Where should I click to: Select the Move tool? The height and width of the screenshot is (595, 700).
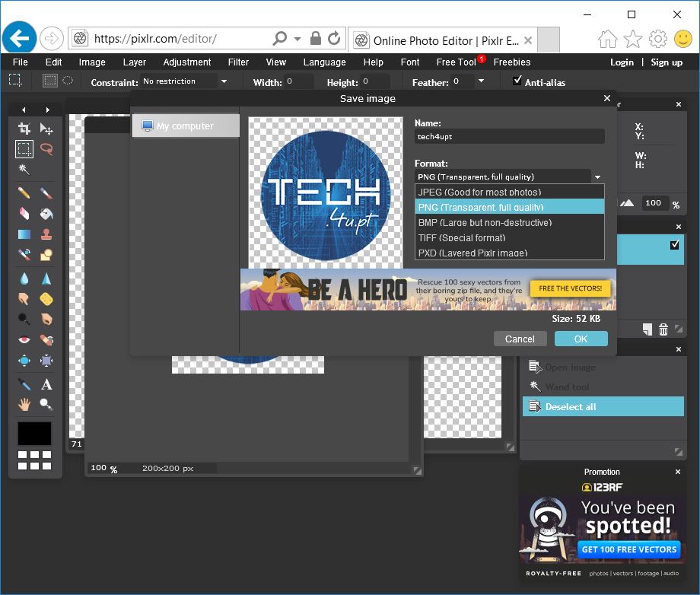coord(46,129)
